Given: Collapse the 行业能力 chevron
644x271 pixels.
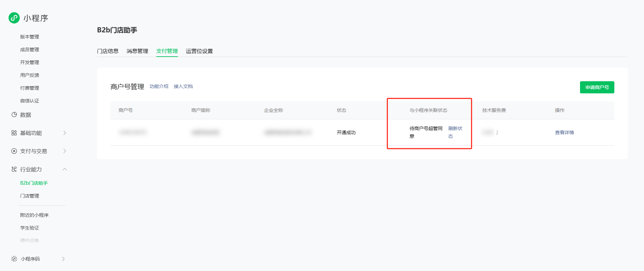Looking at the screenshot, I should click(65, 169).
